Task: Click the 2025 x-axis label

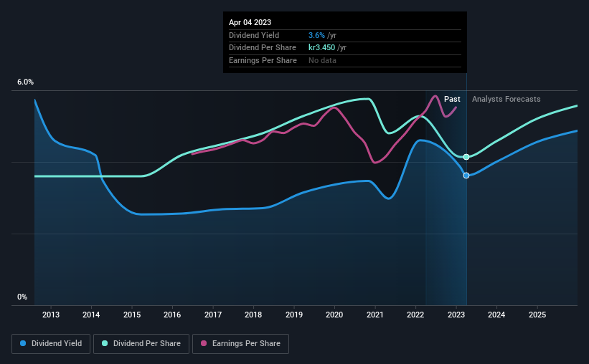Action: pos(537,315)
